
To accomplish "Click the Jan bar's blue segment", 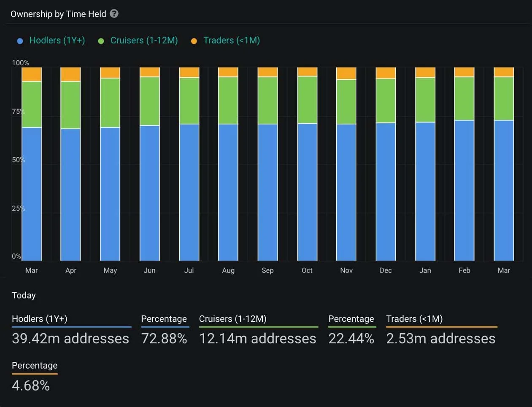I will [x=425, y=191].
